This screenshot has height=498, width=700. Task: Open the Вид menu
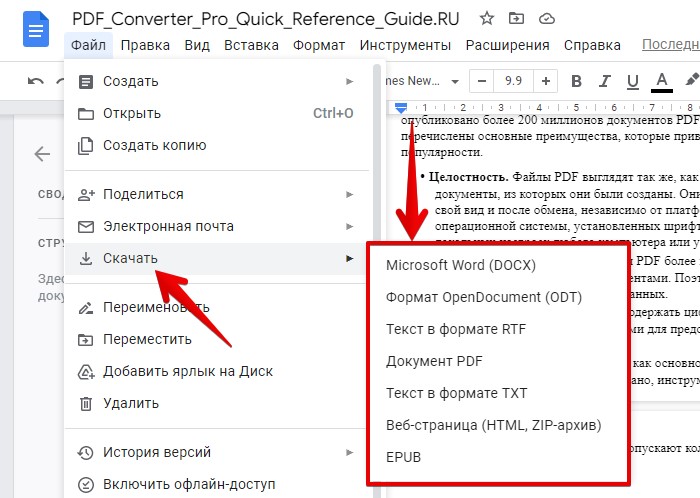(197, 46)
